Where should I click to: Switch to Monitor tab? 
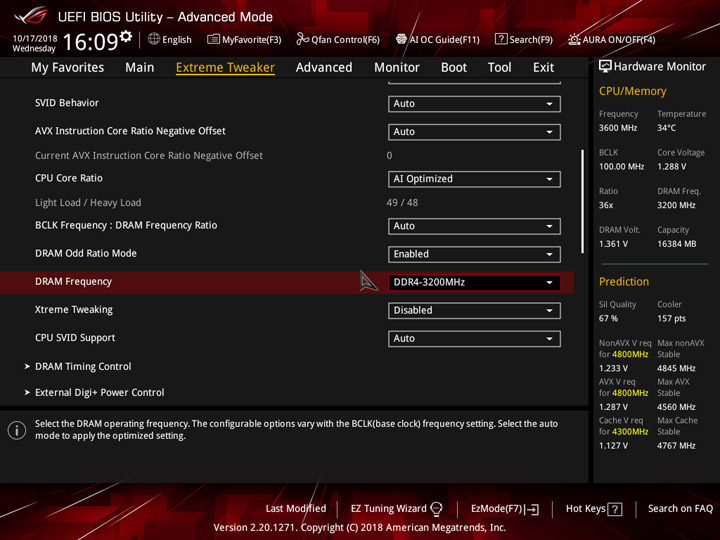pos(397,68)
